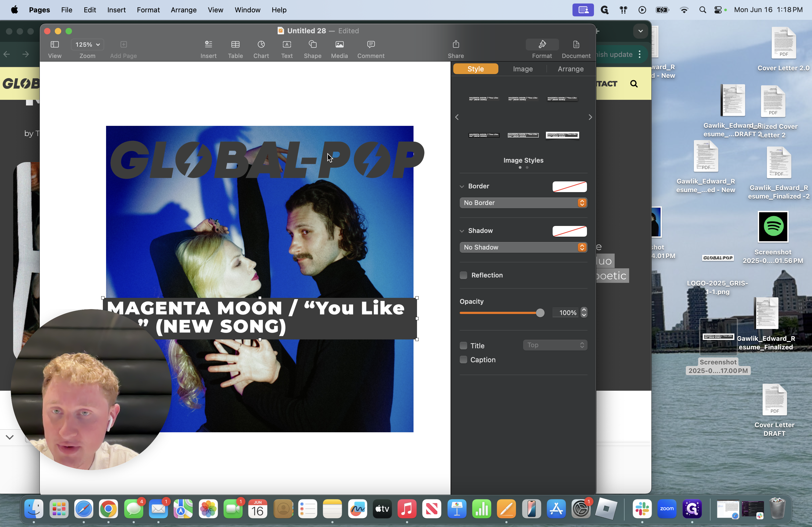
Task: Switch to the Arrange tab
Action: tap(570, 69)
